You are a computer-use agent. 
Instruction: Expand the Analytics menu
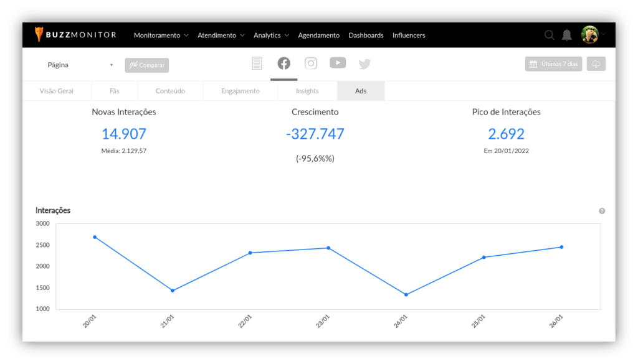coord(271,35)
